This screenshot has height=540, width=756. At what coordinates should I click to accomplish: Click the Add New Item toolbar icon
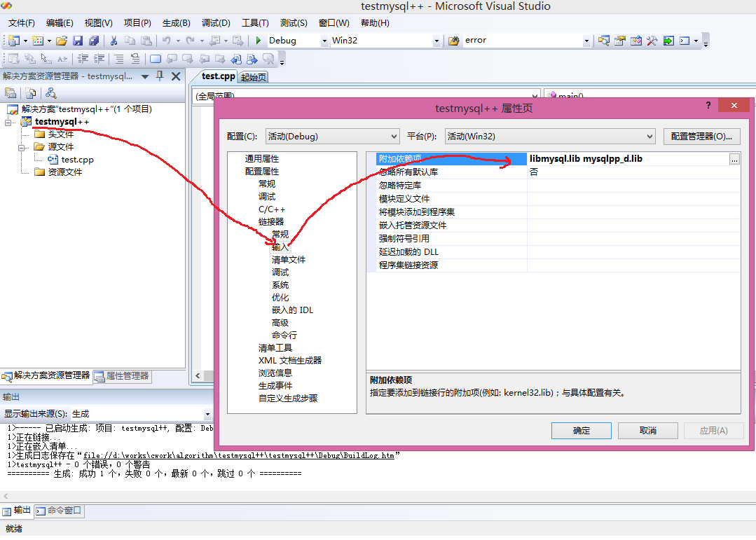pyautogui.click(x=38, y=41)
